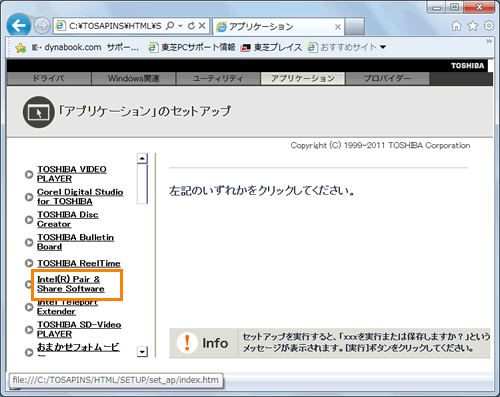Viewport: 500px width, 397px height.
Task: Select the アプリケーション tab
Action: [303, 79]
